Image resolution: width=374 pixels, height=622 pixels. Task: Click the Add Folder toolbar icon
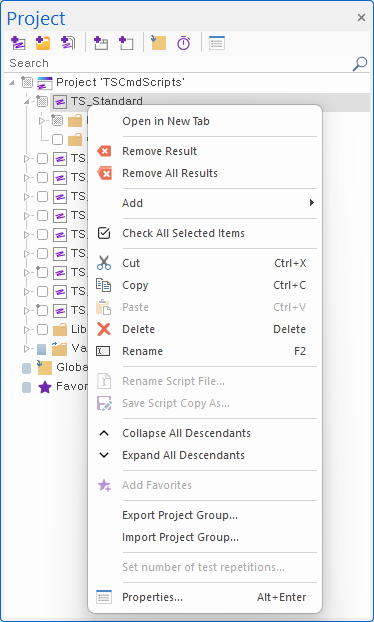[x=43, y=42]
